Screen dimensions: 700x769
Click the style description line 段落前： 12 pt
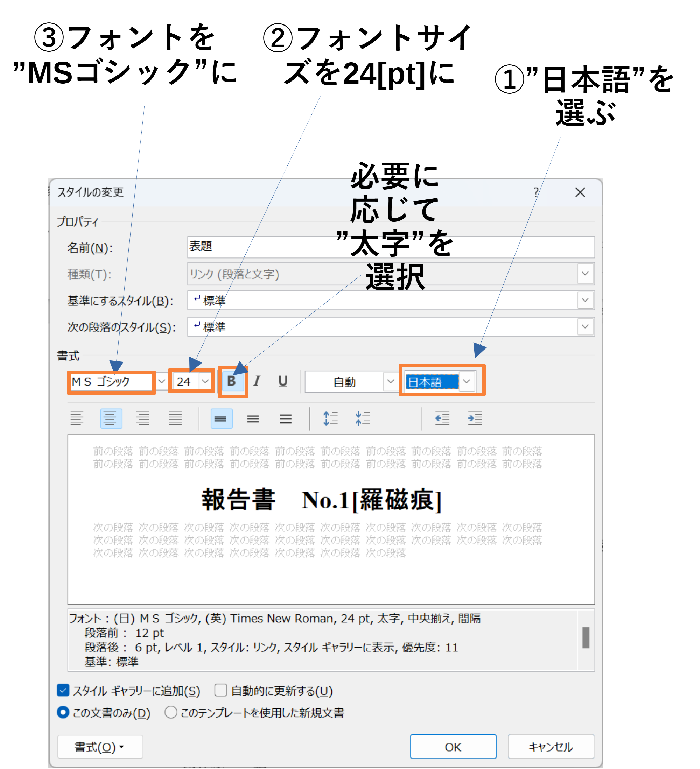[x=125, y=634]
